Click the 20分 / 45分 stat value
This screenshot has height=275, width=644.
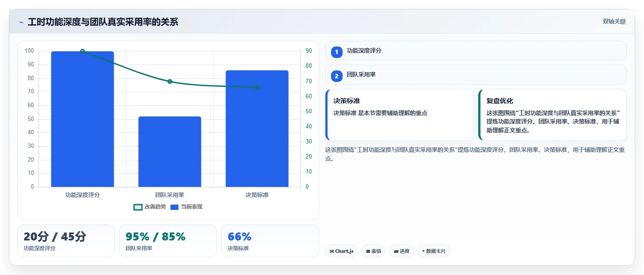point(55,236)
